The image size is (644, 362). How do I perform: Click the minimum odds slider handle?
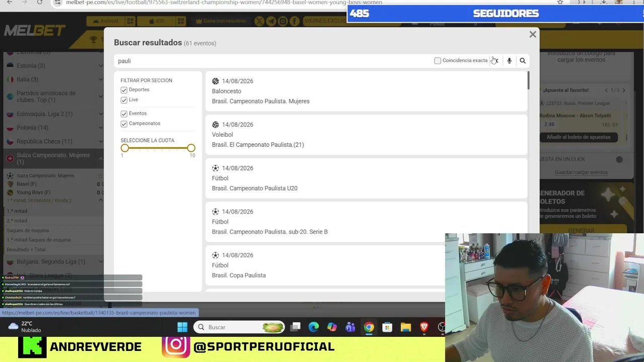125,148
